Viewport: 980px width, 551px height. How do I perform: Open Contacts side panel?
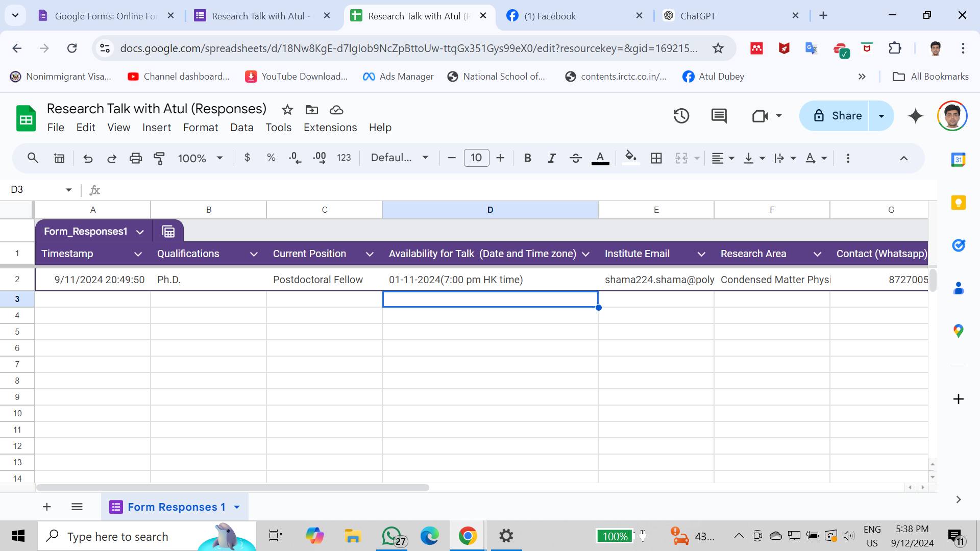[x=958, y=288]
